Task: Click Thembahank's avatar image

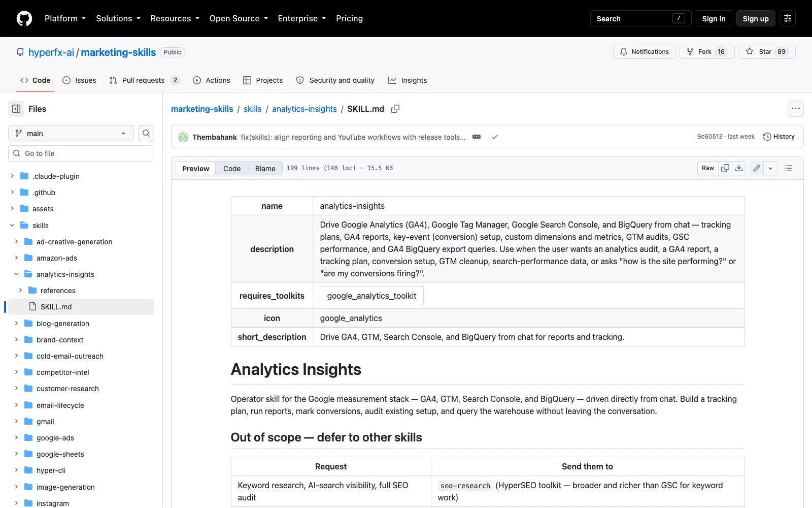Action: (183, 137)
